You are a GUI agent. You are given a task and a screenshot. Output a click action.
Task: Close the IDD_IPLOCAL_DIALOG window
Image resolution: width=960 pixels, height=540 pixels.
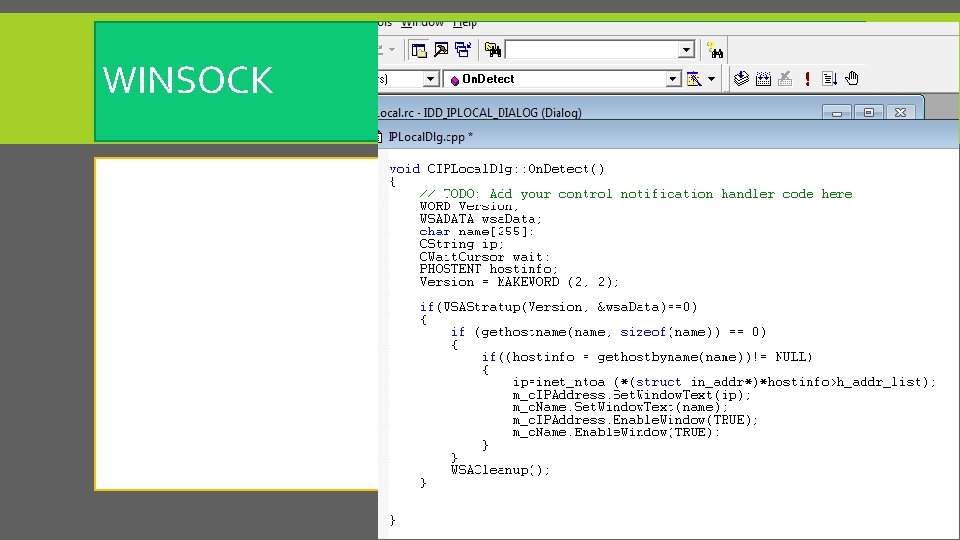900,113
